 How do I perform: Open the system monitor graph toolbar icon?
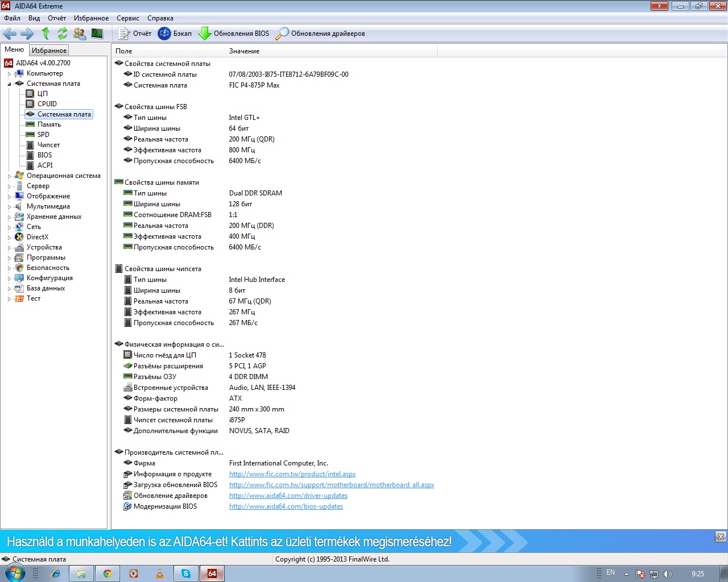click(97, 34)
